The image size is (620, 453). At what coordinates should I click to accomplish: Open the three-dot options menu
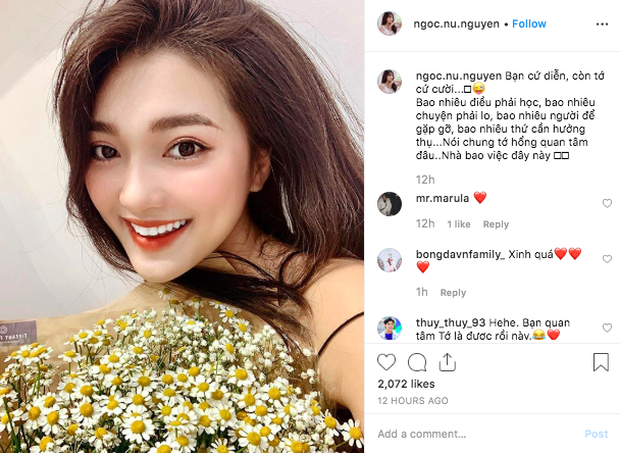click(602, 24)
